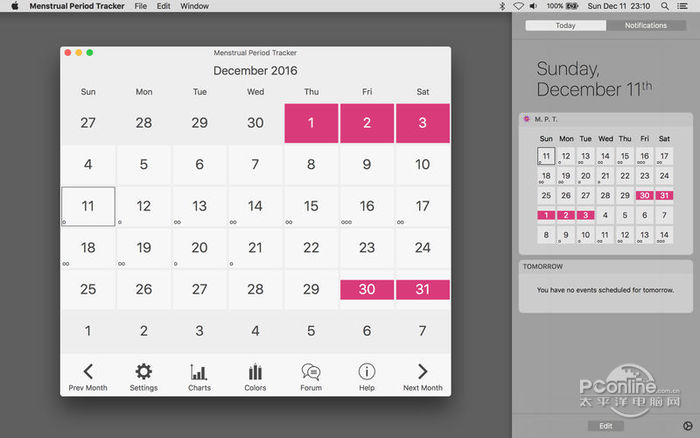Open the Window menu
The image size is (700, 438).
click(194, 6)
